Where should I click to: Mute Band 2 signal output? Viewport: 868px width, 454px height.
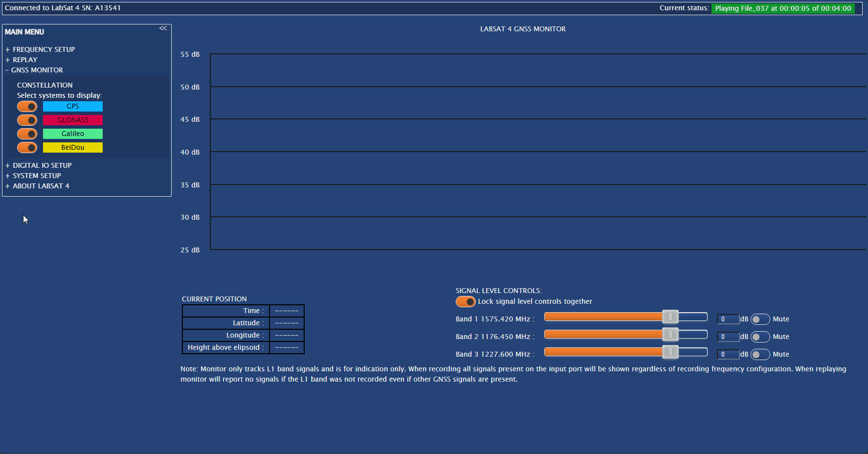(760, 337)
